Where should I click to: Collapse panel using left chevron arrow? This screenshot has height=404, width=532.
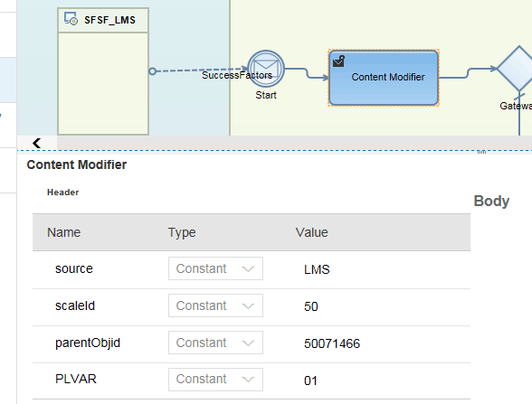(x=36, y=143)
